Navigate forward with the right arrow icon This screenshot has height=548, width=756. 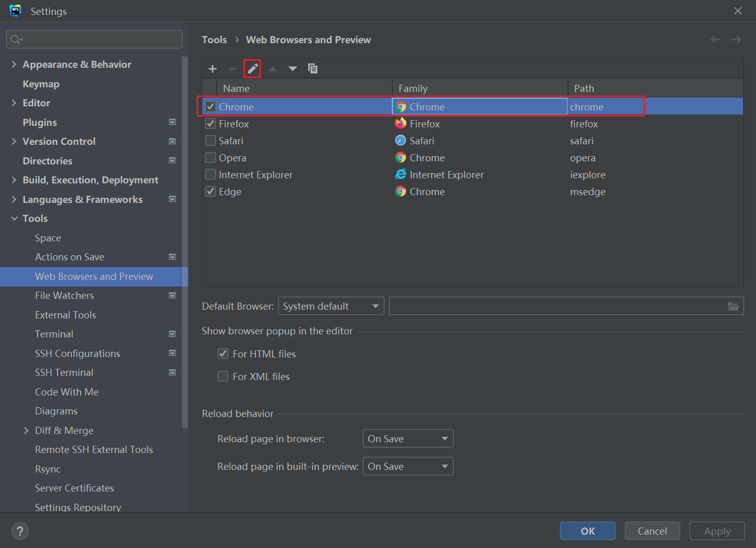[736, 40]
